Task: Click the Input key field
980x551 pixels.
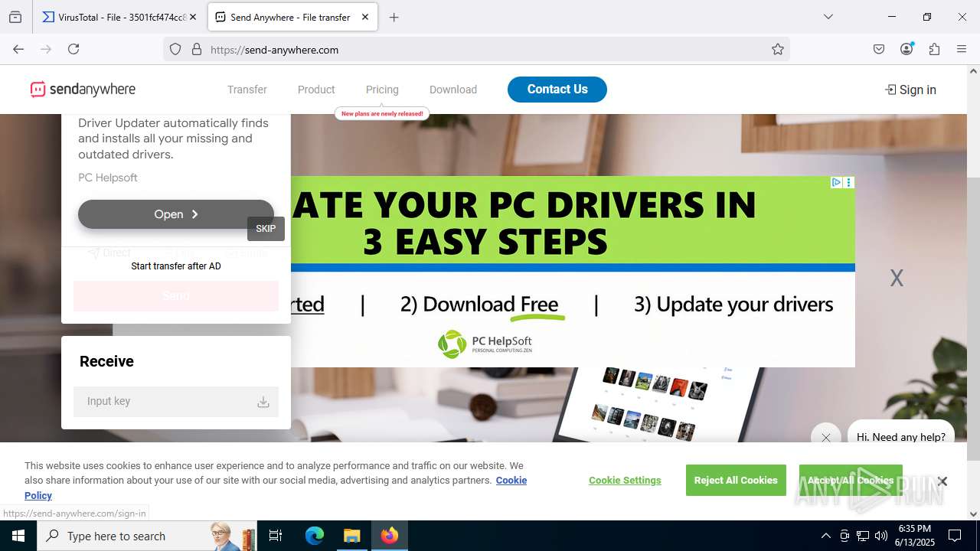Action: tap(176, 401)
